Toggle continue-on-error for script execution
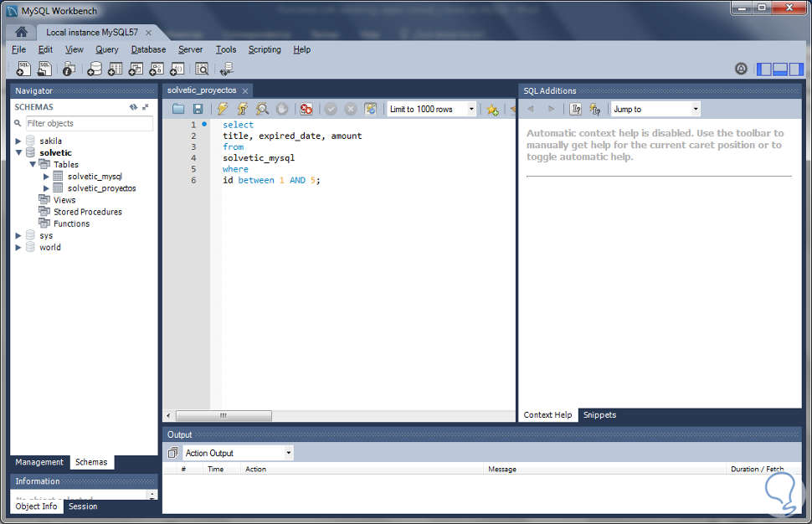This screenshot has width=812, height=524. (x=306, y=109)
